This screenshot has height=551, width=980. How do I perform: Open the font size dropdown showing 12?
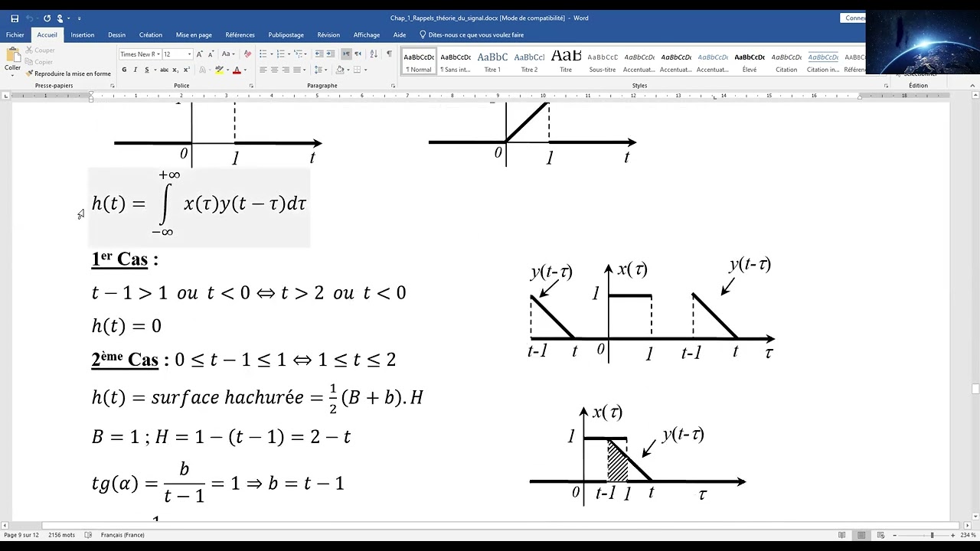[x=189, y=54]
